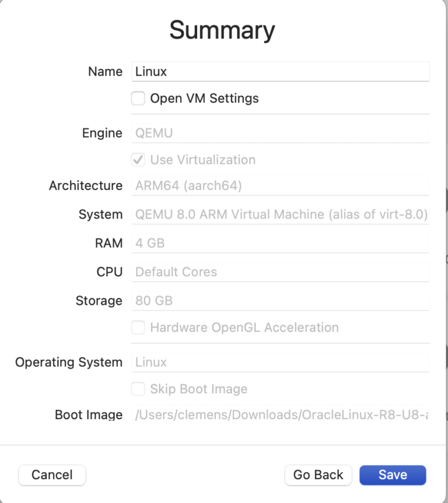Click the Engine field showing QEMU
The height and width of the screenshot is (503, 448).
click(x=280, y=133)
